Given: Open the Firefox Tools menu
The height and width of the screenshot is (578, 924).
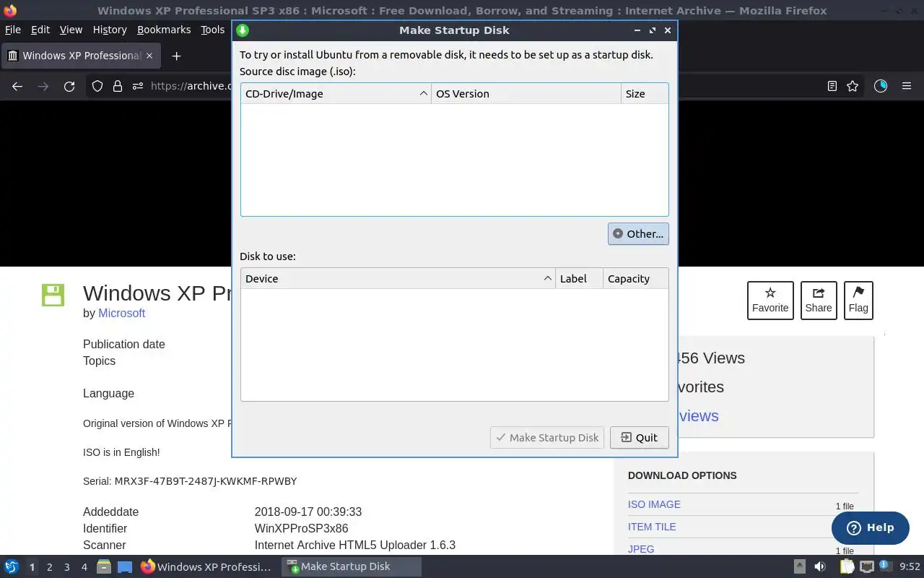Looking at the screenshot, I should point(213,30).
